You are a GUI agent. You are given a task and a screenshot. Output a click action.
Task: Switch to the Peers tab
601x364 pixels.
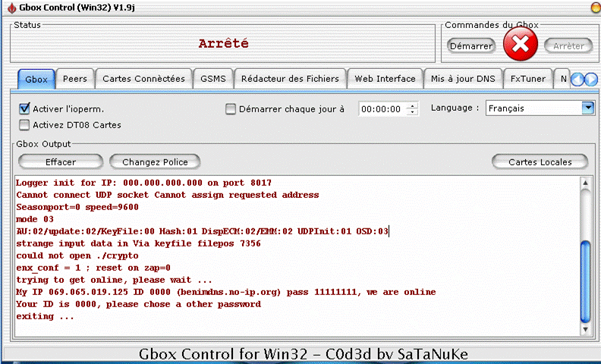click(74, 79)
